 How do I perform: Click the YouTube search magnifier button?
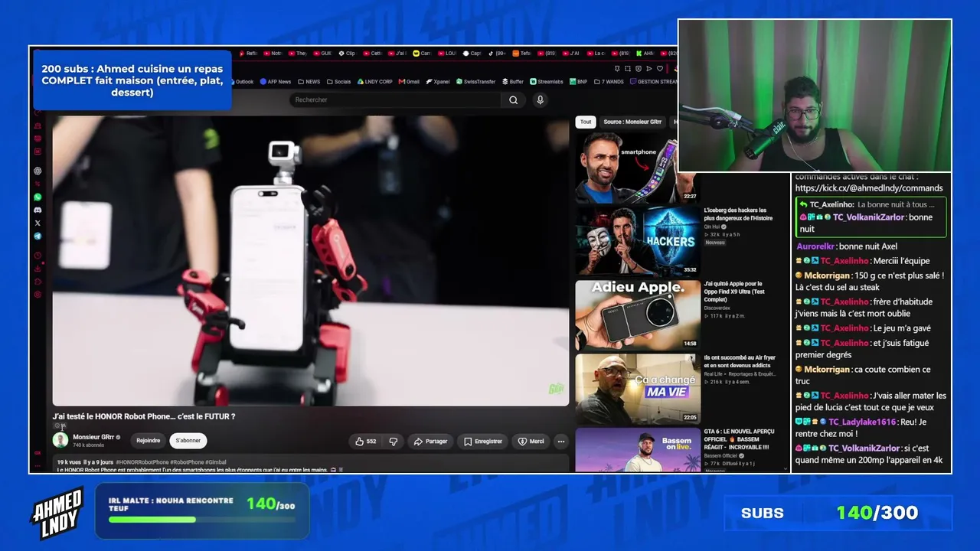coord(513,99)
